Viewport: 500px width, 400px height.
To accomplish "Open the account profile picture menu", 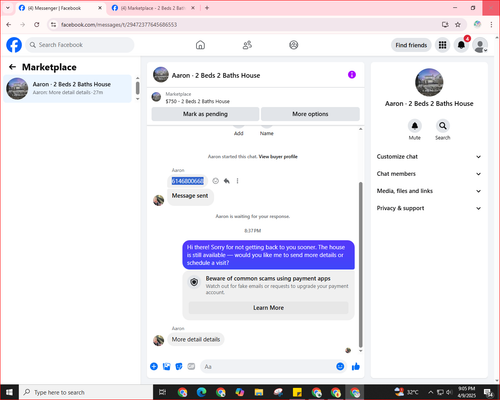I will point(480,45).
